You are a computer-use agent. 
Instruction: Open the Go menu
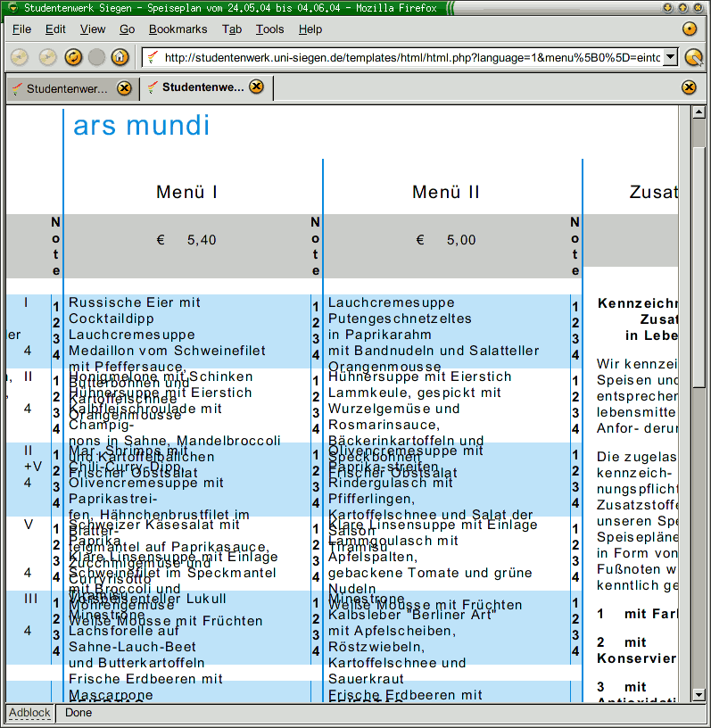[x=127, y=29]
